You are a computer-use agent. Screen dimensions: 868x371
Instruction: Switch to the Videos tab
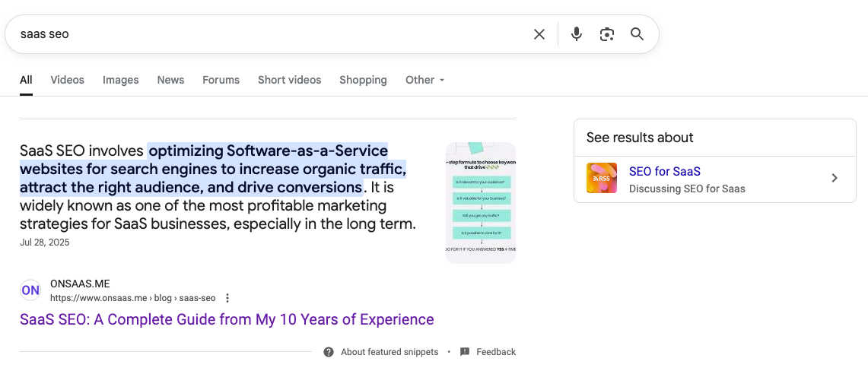point(67,80)
